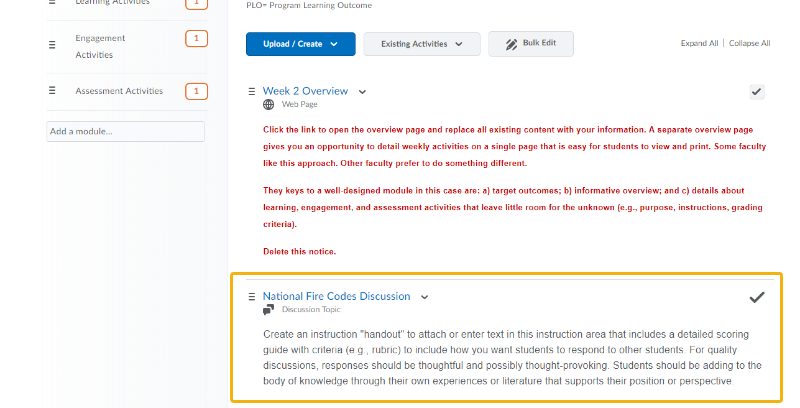Open the Existing Activities dropdown
The image size is (800, 408).
421,44
